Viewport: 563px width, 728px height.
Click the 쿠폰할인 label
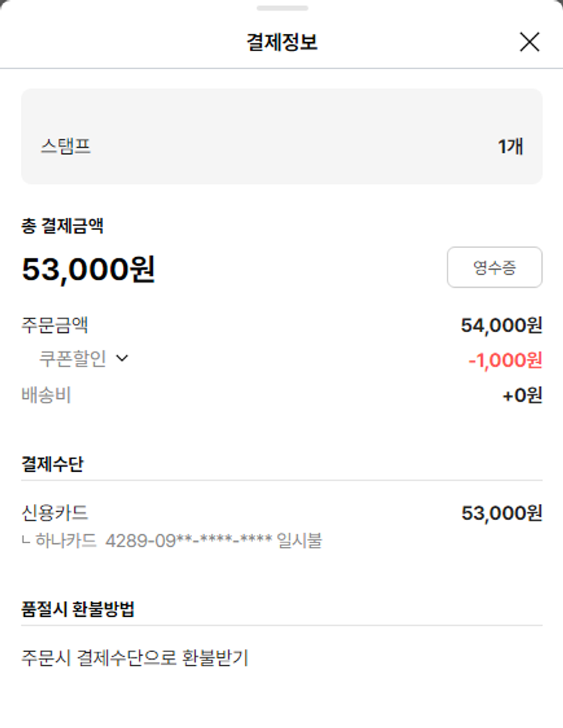click(73, 359)
